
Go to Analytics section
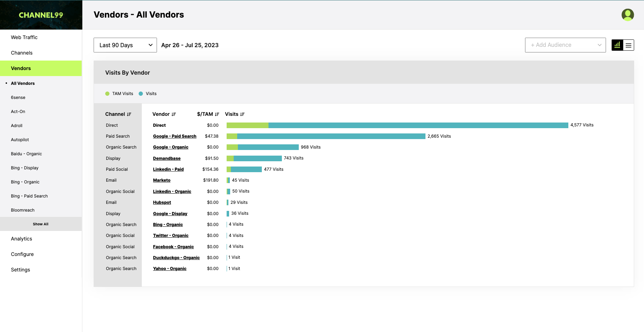coord(21,239)
